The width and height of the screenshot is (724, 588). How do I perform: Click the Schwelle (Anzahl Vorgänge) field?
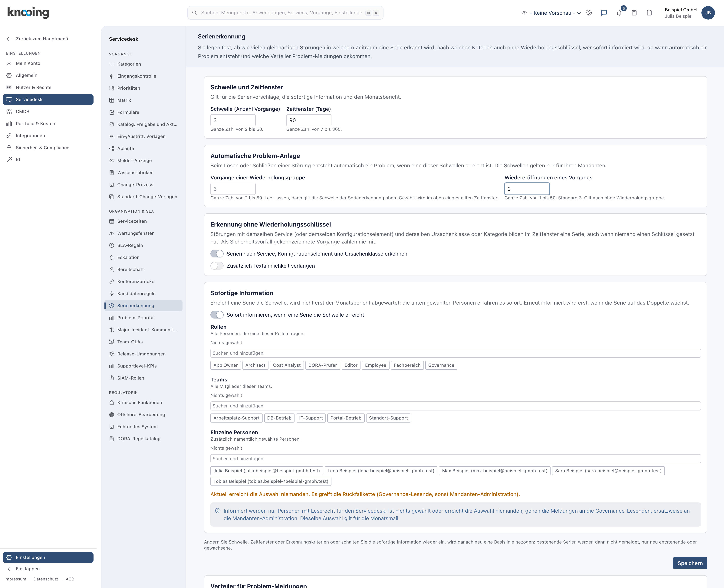[233, 120]
